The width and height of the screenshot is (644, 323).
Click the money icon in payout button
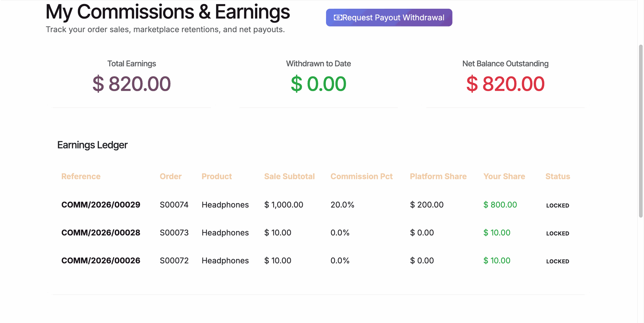click(338, 17)
